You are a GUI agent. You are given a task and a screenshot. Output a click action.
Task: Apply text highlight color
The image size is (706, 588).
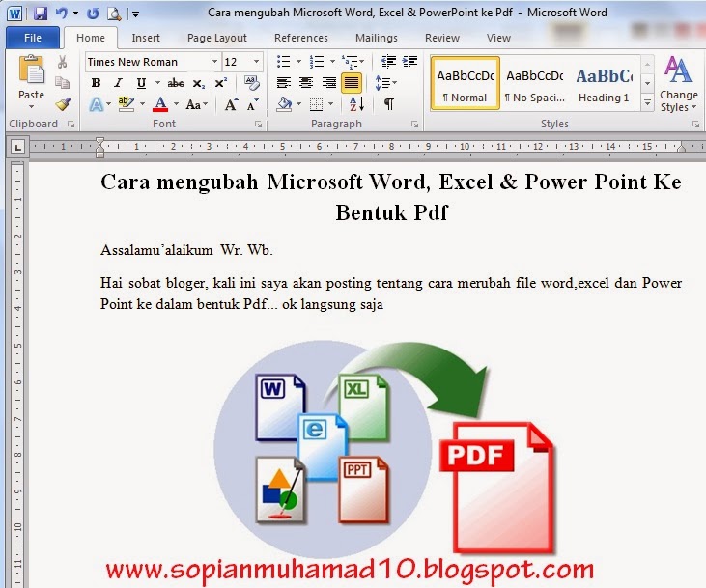[x=126, y=104]
